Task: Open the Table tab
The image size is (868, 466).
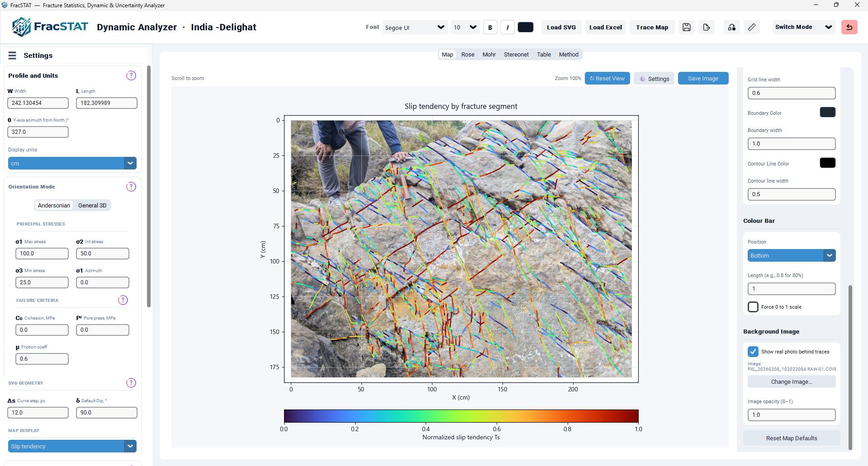Action: (x=544, y=55)
